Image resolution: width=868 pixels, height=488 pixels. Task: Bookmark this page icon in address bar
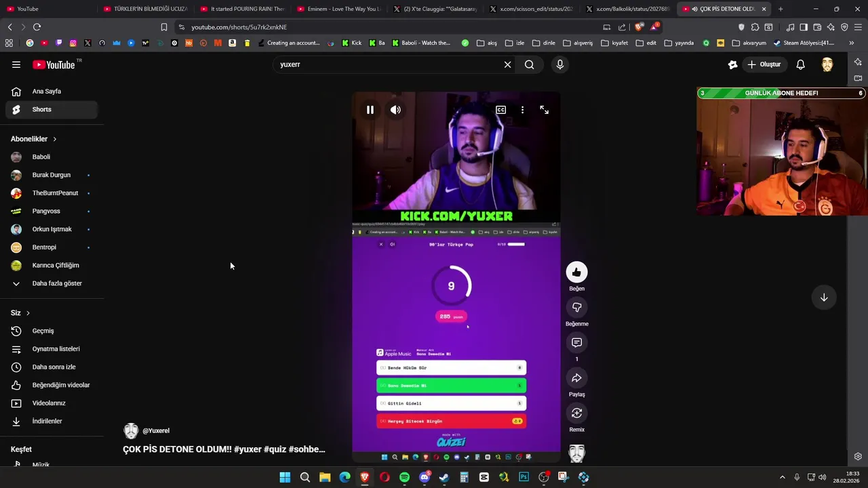163,27
